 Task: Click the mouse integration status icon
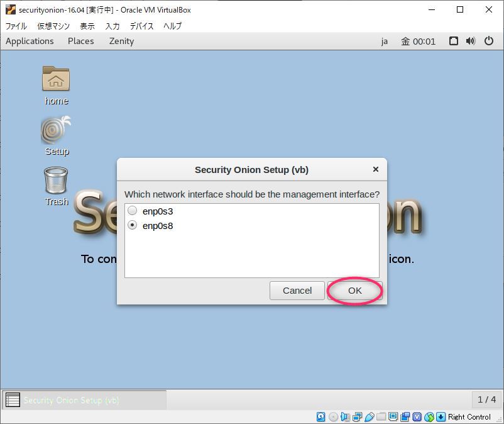(429, 417)
